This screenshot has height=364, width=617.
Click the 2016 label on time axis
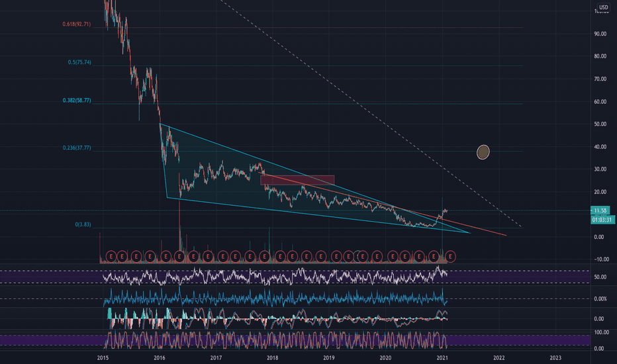pos(160,357)
